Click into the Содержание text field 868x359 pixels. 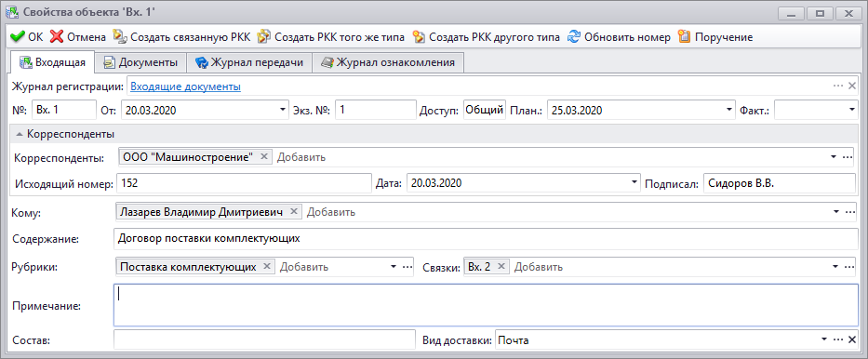click(485, 239)
